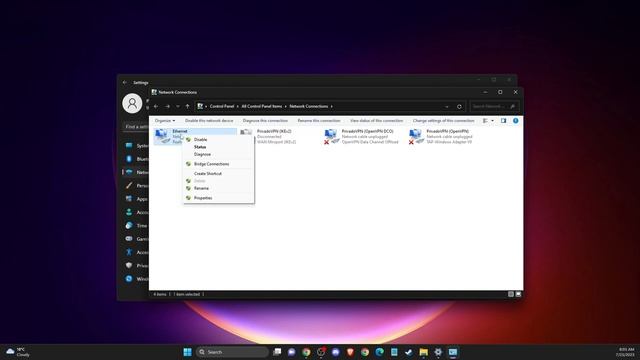Open the Organize dropdown menu
The width and height of the screenshot is (640, 360).
(165, 121)
